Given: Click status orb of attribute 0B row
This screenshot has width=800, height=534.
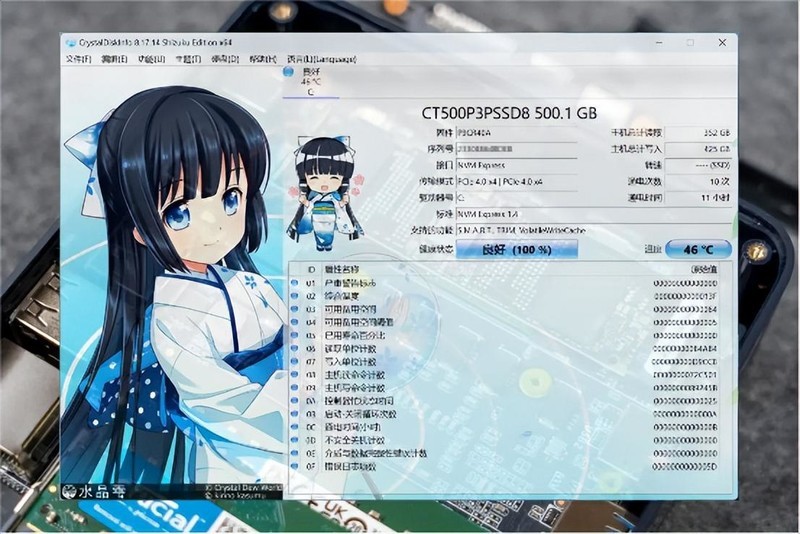Looking at the screenshot, I should [294, 414].
